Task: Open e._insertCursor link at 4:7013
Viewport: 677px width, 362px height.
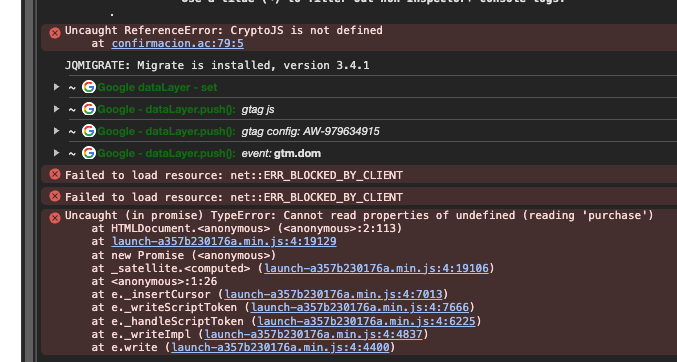Action: (333, 295)
